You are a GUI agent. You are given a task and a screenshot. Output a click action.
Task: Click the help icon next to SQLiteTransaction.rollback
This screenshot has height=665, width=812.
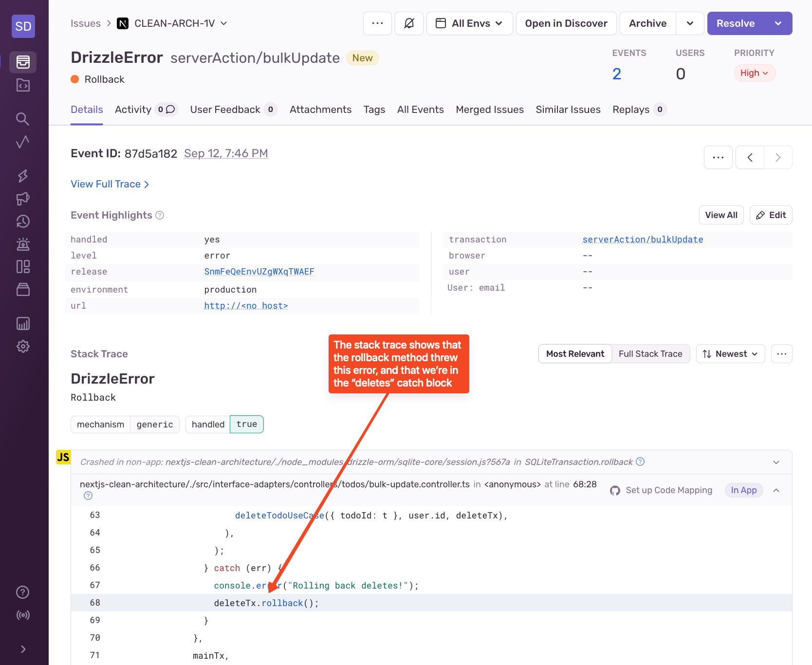(x=641, y=462)
